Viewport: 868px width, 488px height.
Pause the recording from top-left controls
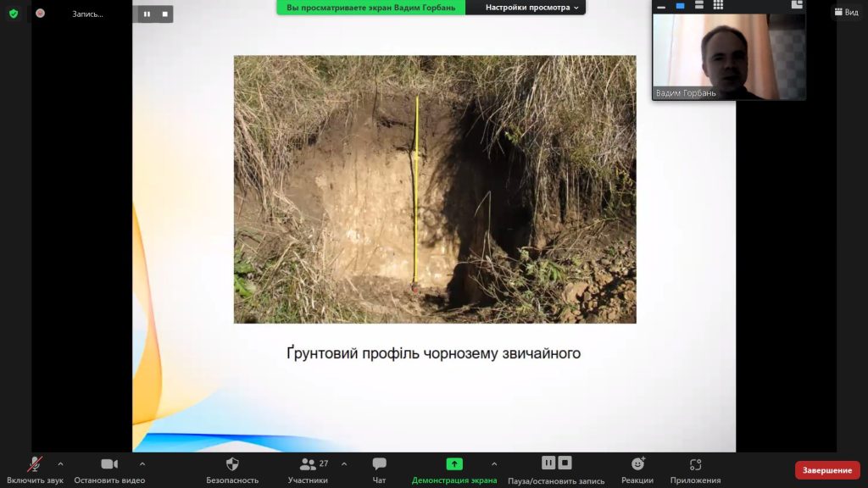point(147,14)
